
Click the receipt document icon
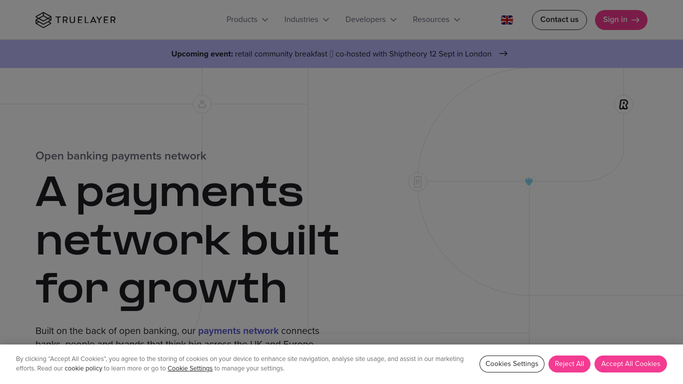click(x=417, y=182)
